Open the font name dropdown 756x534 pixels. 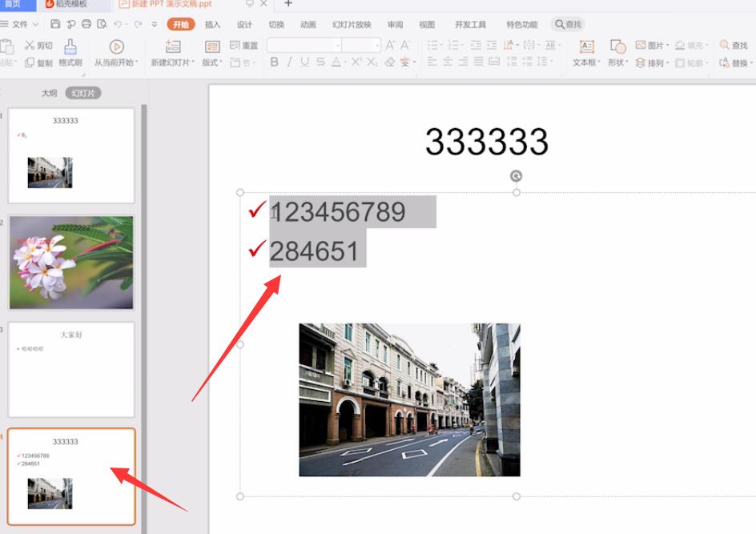pyautogui.click(x=339, y=46)
